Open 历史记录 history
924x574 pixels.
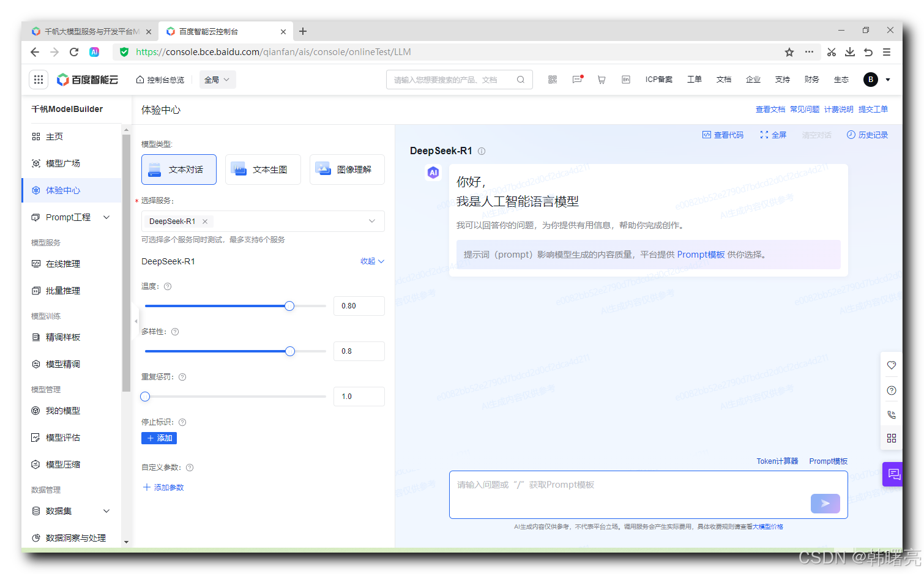tap(867, 135)
